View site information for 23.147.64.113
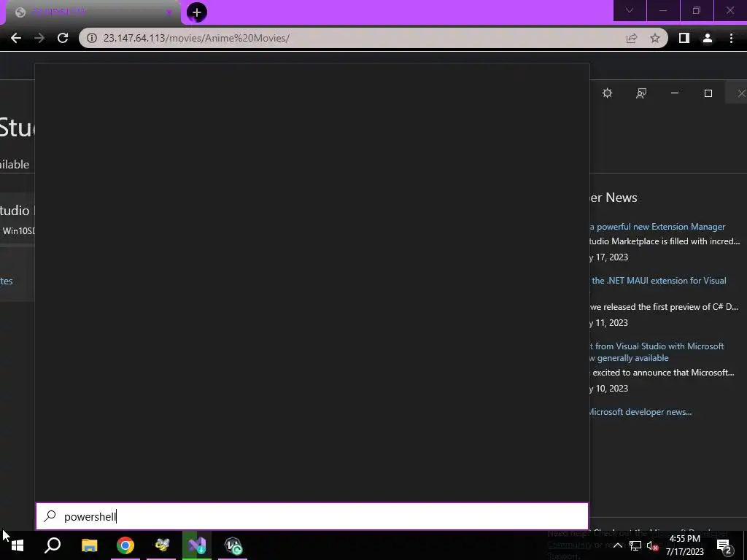Image resolution: width=747 pixels, height=560 pixels. pos(91,38)
